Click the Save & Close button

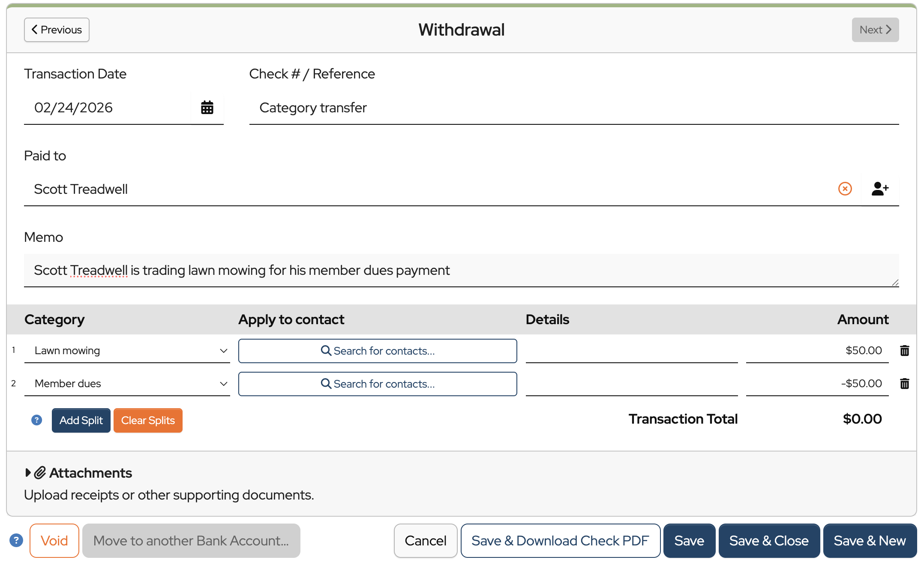(769, 540)
